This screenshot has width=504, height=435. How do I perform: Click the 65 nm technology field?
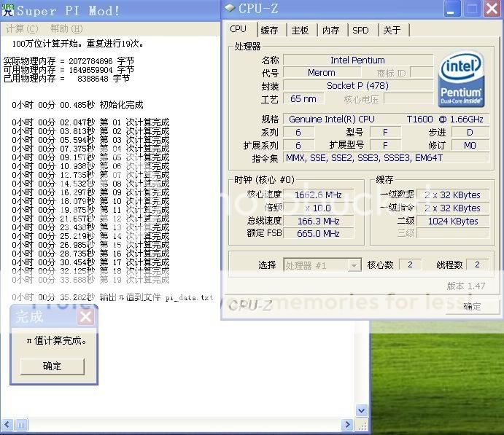coord(303,99)
